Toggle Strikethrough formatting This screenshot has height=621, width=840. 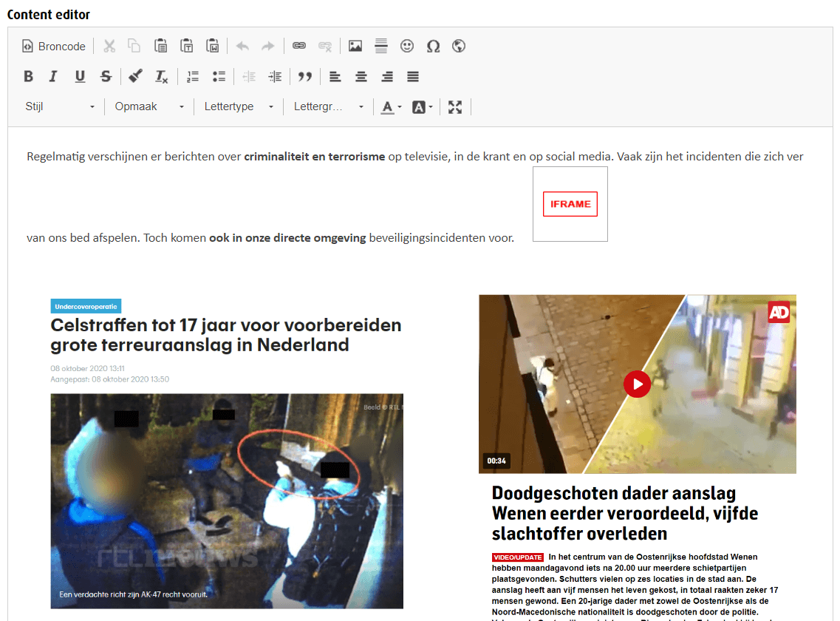(106, 77)
